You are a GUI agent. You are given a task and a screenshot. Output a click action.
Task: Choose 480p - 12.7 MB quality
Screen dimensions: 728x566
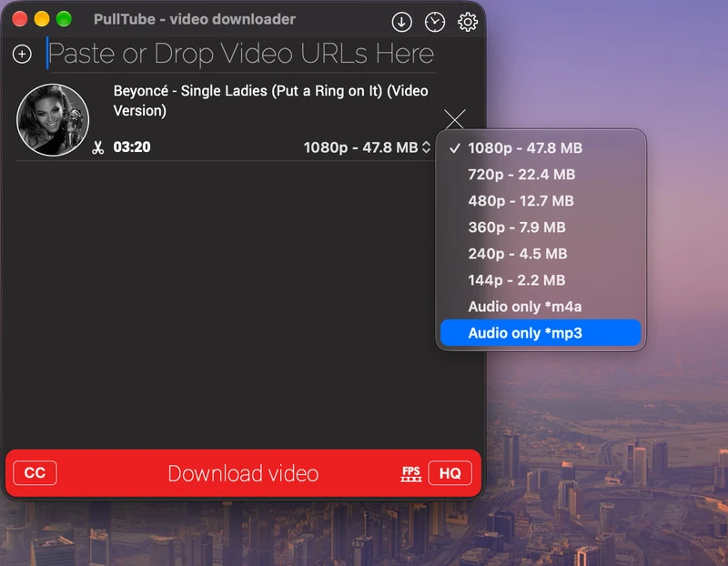(x=541, y=200)
